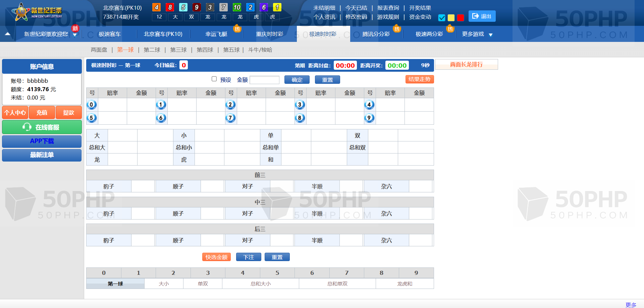Screen dimensions: 644x308
Task: Expand the 新世纪彩票欢迎您 announcement dropdown arrow
Action: 75,35
